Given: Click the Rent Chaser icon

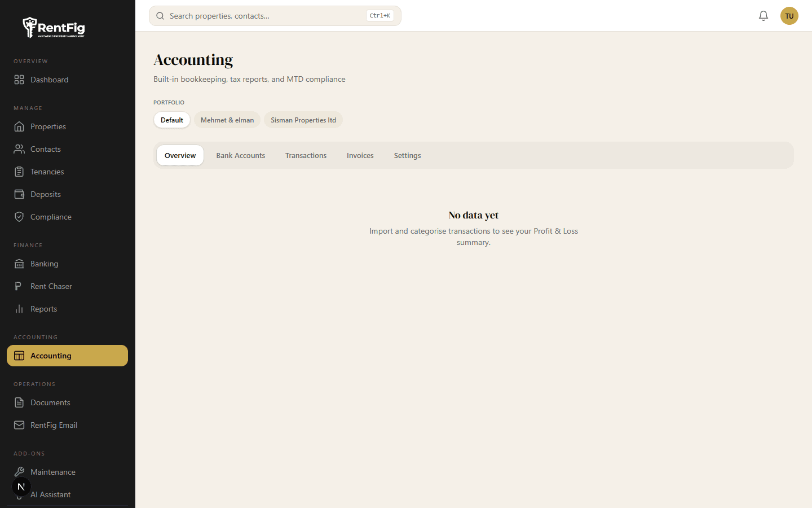Looking at the screenshot, I should (x=19, y=286).
